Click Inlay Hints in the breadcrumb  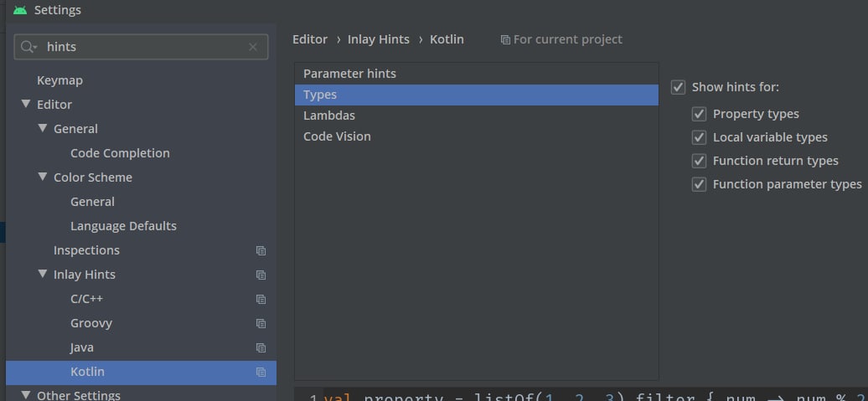pos(379,39)
